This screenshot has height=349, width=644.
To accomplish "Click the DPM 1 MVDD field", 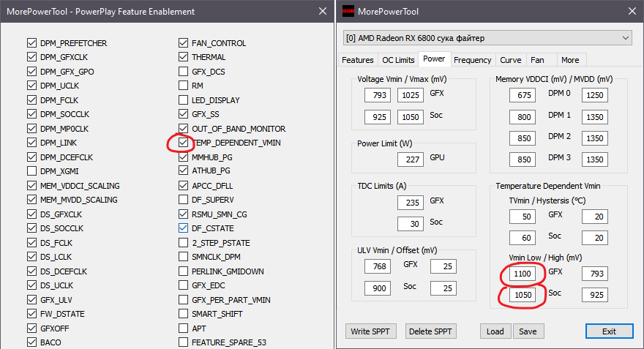I will 595,117.
